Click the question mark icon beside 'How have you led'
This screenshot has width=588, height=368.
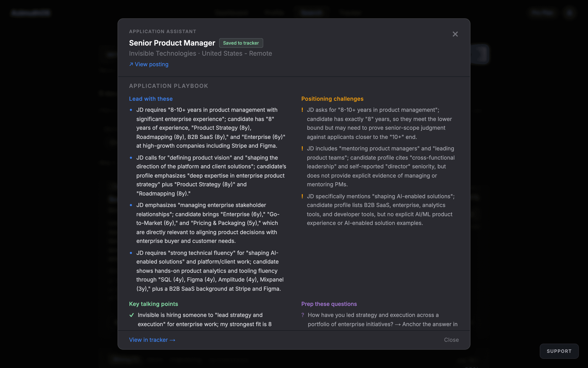303,315
